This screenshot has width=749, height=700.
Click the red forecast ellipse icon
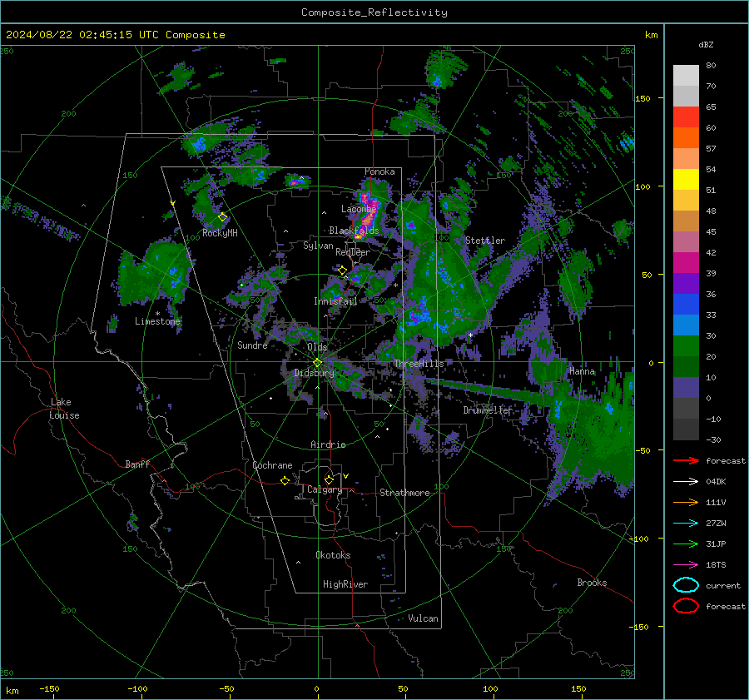click(686, 606)
